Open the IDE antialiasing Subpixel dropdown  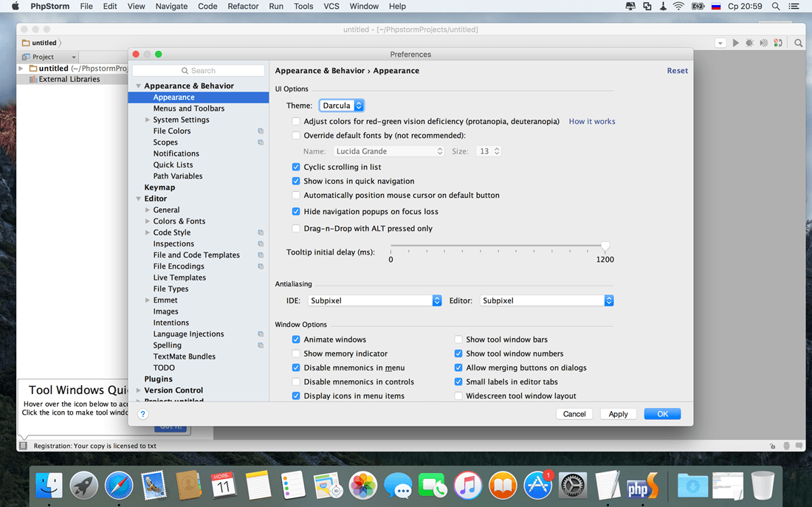pyautogui.click(x=374, y=300)
